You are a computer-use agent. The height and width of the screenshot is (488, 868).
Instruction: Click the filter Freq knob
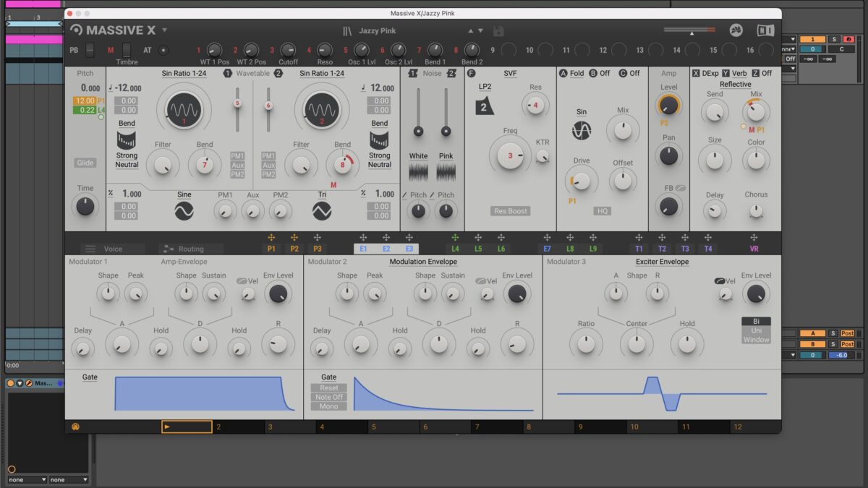(x=510, y=155)
